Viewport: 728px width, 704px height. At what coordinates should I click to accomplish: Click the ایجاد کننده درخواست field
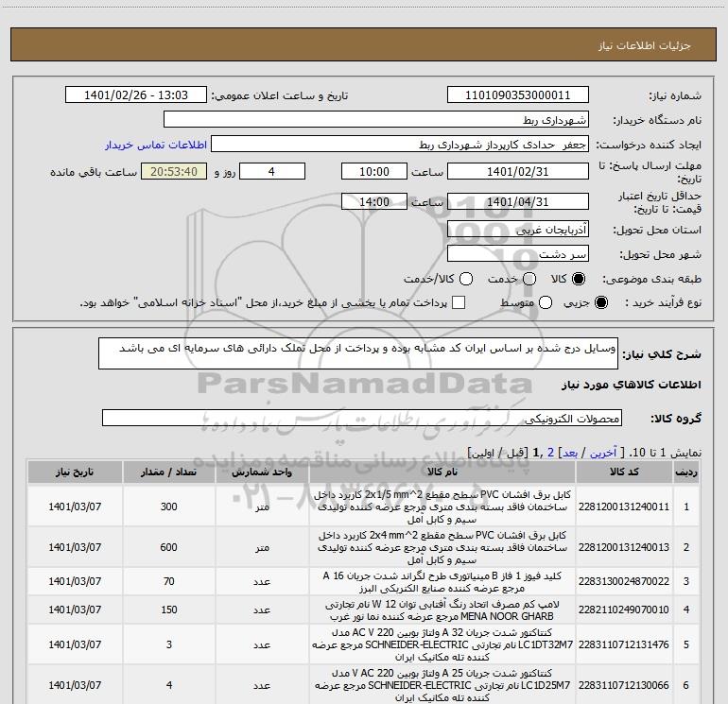(400, 145)
